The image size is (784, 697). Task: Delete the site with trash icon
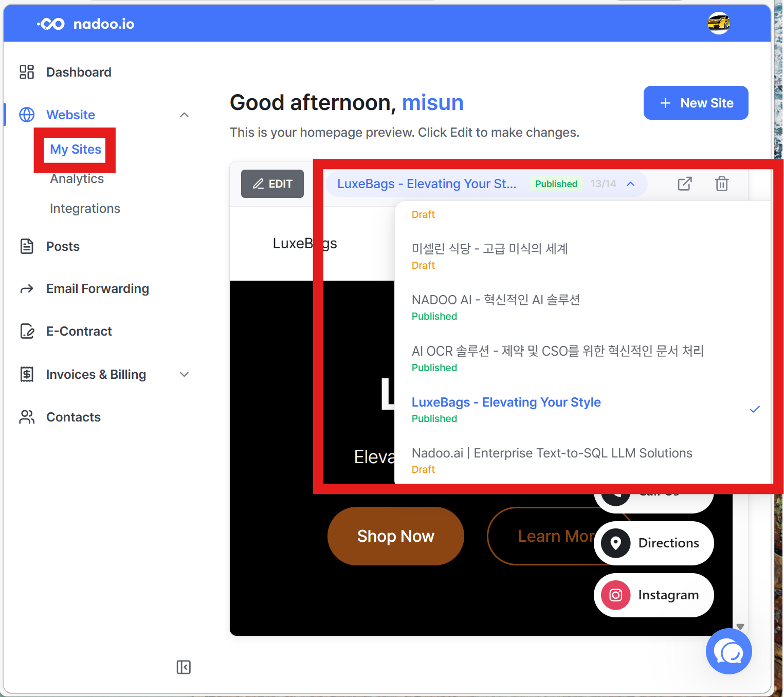pos(722,184)
